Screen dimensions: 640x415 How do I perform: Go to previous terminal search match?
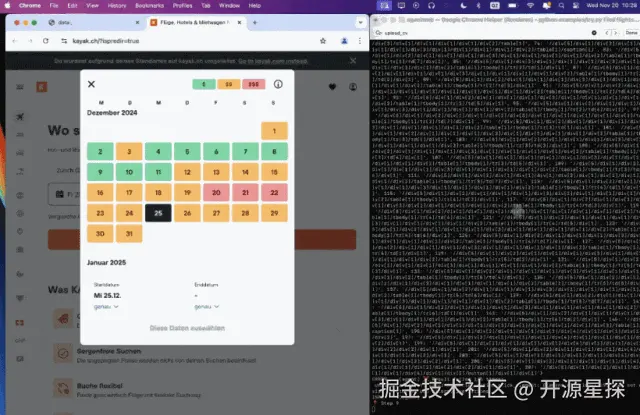[x=607, y=33]
